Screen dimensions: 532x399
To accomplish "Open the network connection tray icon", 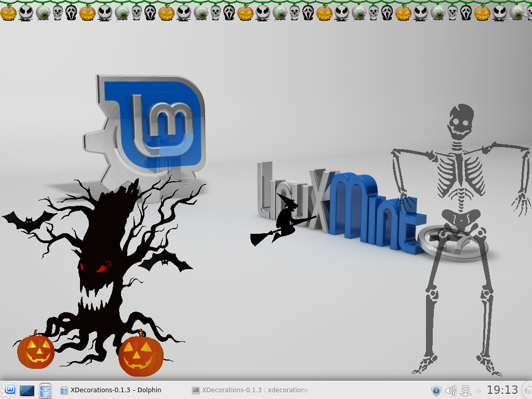I will point(465,391).
